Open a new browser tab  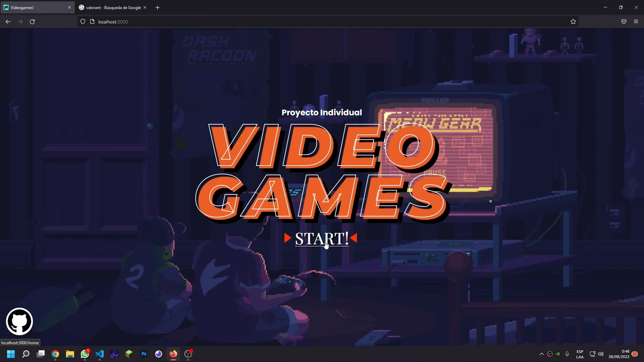click(x=157, y=7)
